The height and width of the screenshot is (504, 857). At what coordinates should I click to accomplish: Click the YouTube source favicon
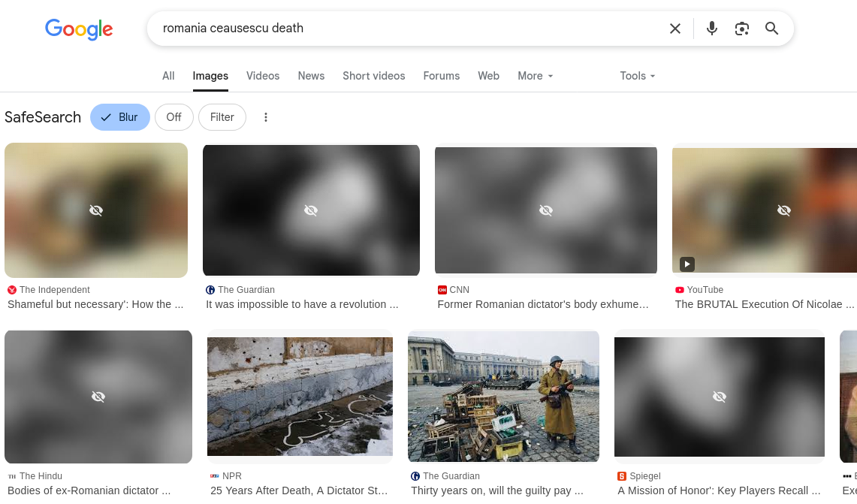coord(680,290)
